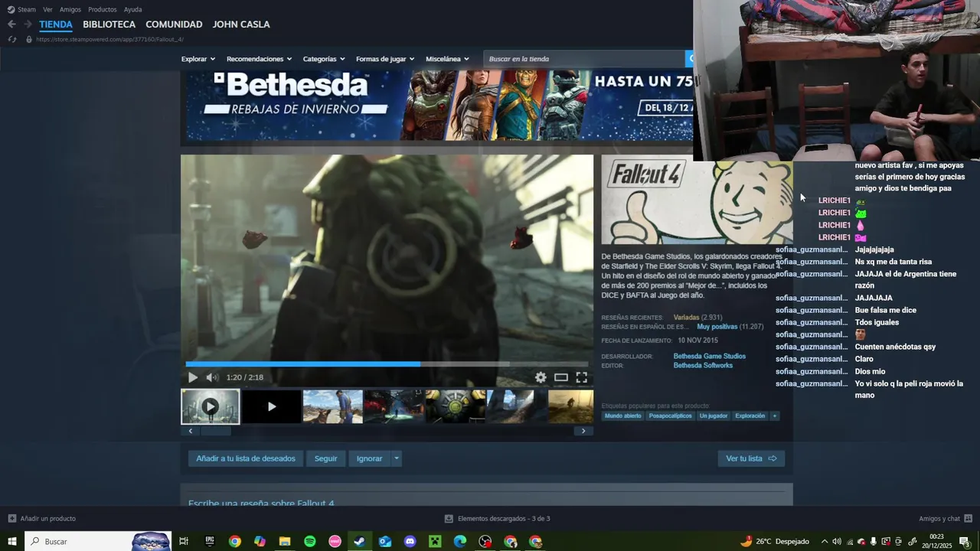The height and width of the screenshot is (551, 980).
Task: Select the vault door screenshot thumbnail
Action: 455,406
